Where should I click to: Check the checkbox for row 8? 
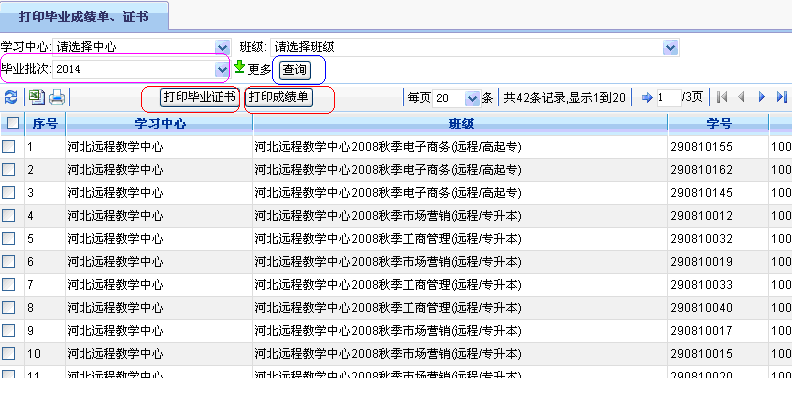pos(9,307)
